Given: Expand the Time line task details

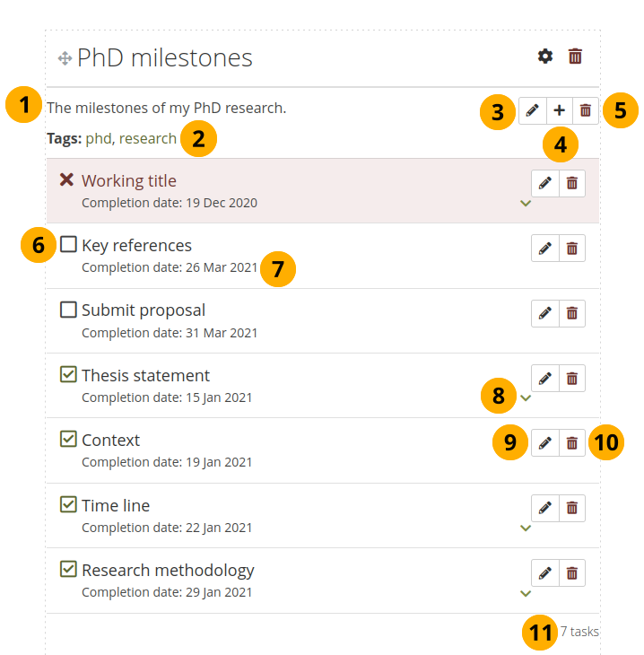Looking at the screenshot, I should tap(526, 528).
